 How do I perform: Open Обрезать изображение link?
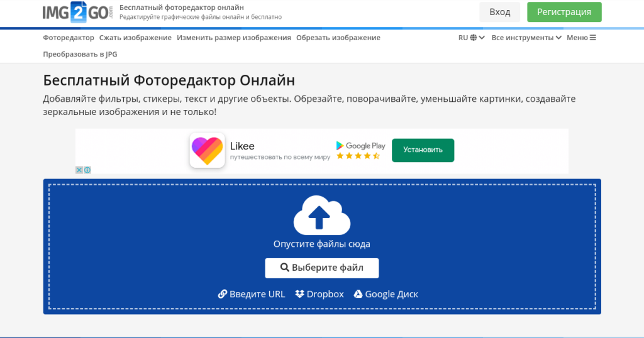(338, 38)
